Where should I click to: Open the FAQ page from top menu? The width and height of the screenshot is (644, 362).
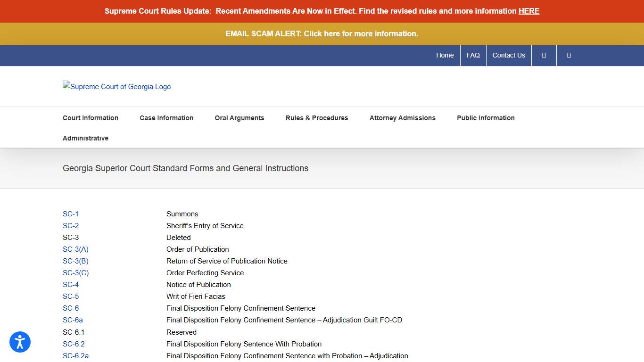pos(473,55)
